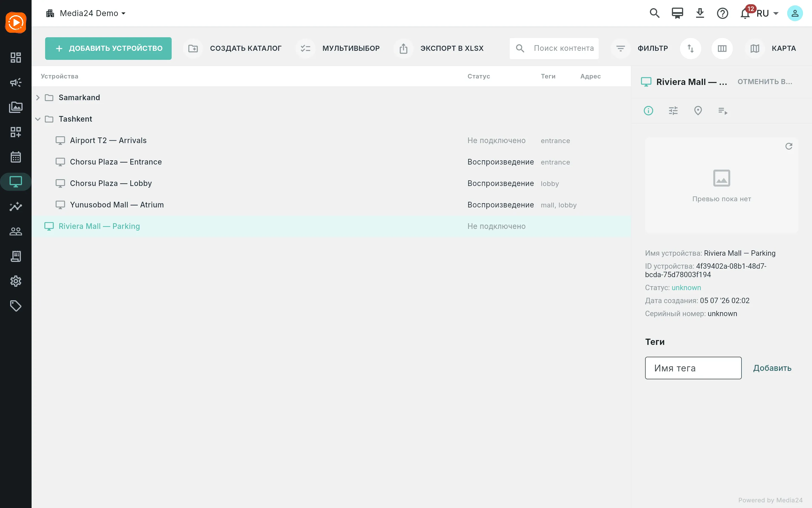Open the device location pin tab
Image resolution: width=812 pixels, height=508 pixels.
(698, 111)
